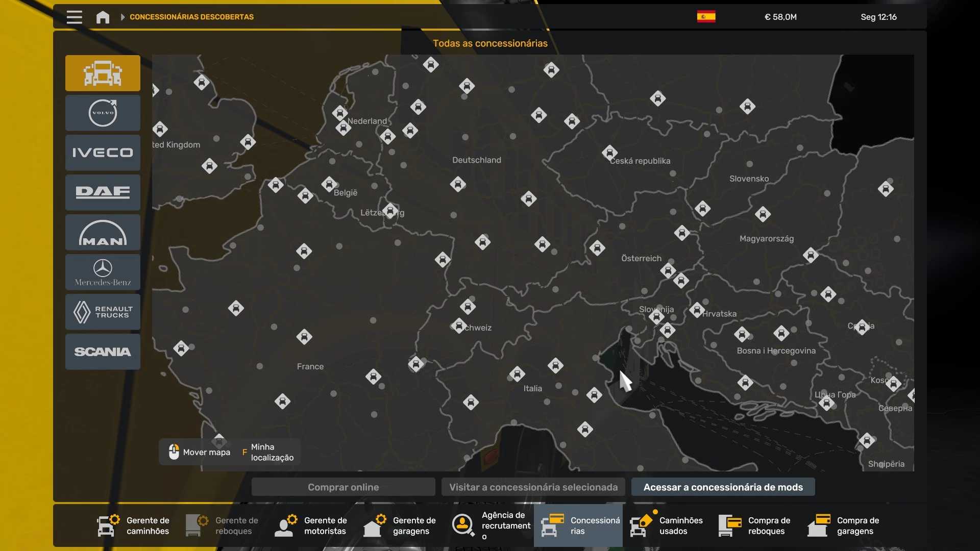The height and width of the screenshot is (551, 980).
Task: Open Compra de garagens tab
Action: 844,525
